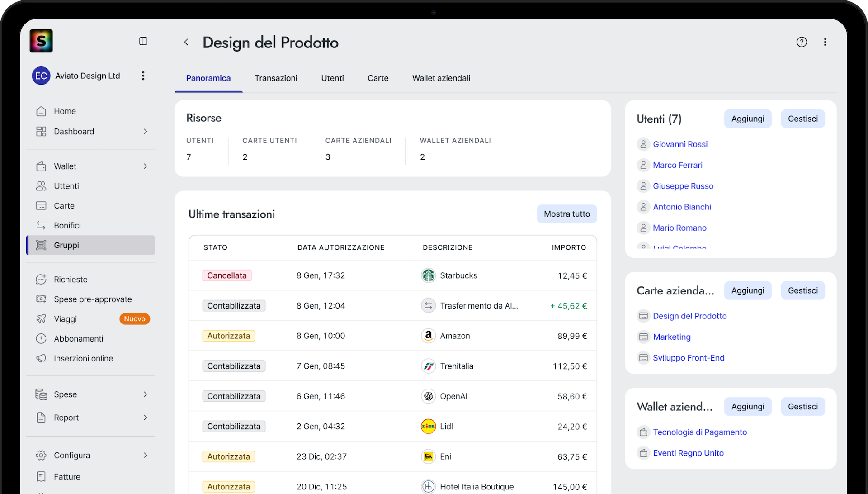Open the Giovanni Rossi user link
Viewport: 868px width, 494px height.
click(680, 144)
